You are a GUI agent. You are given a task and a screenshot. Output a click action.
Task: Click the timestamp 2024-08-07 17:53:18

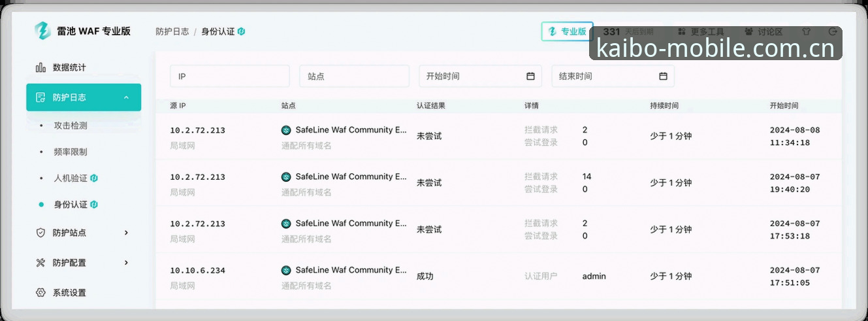click(x=795, y=230)
